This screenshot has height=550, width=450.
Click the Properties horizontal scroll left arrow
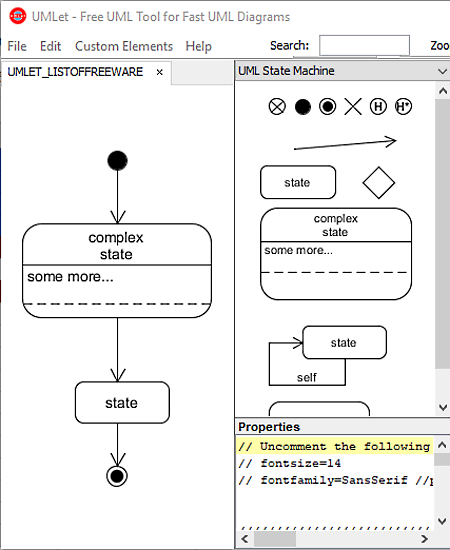245,539
